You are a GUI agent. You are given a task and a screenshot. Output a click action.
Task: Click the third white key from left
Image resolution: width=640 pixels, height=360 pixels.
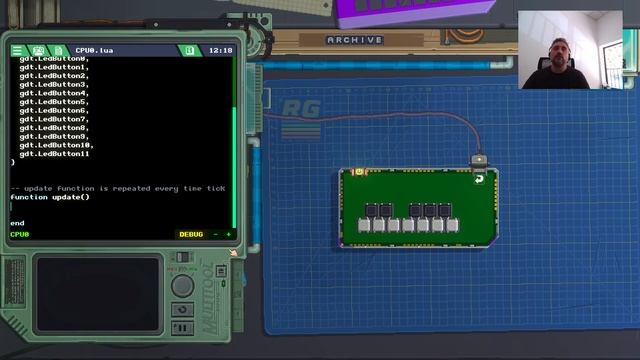click(x=393, y=225)
